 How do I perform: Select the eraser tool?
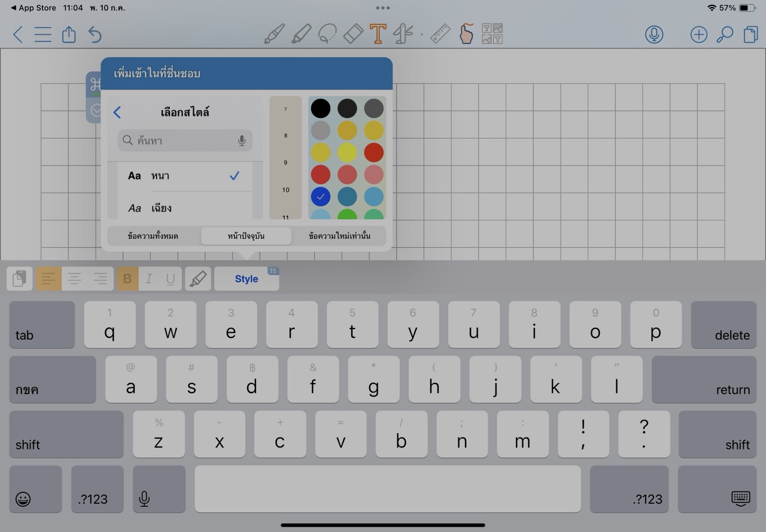[353, 34]
